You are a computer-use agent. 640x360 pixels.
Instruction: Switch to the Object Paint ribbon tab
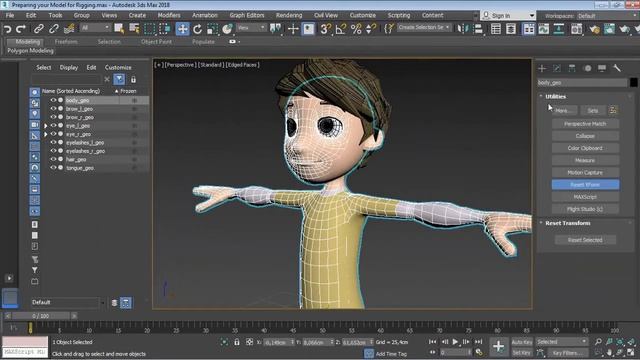point(156,42)
